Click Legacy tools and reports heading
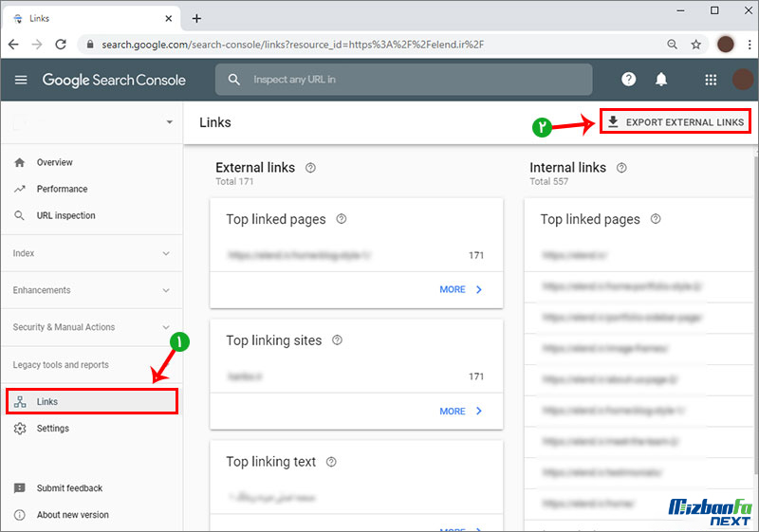The height and width of the screenshot is (532, 759). 61,365
